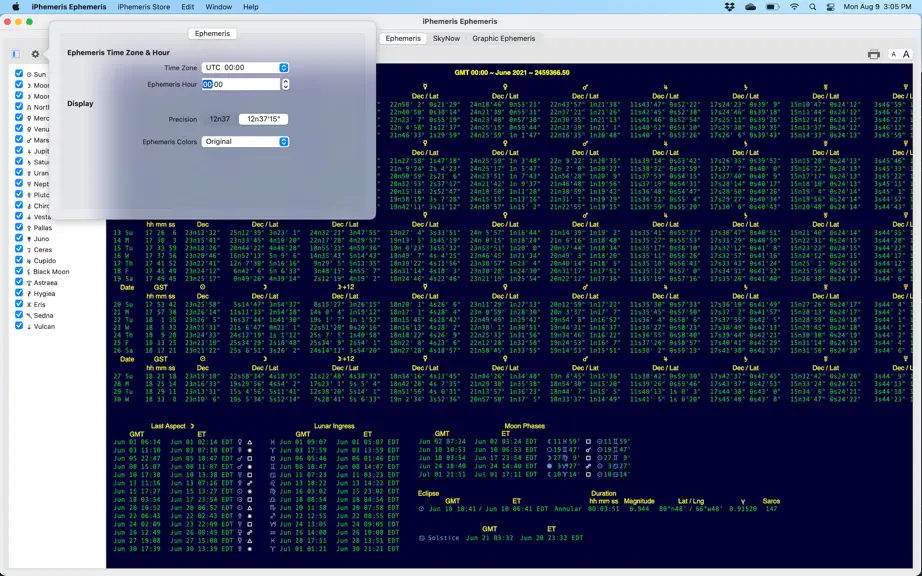Increase text size with large A
Image resolution: width=922 pixels, height=576 pixels.
(x=906, y=54)
